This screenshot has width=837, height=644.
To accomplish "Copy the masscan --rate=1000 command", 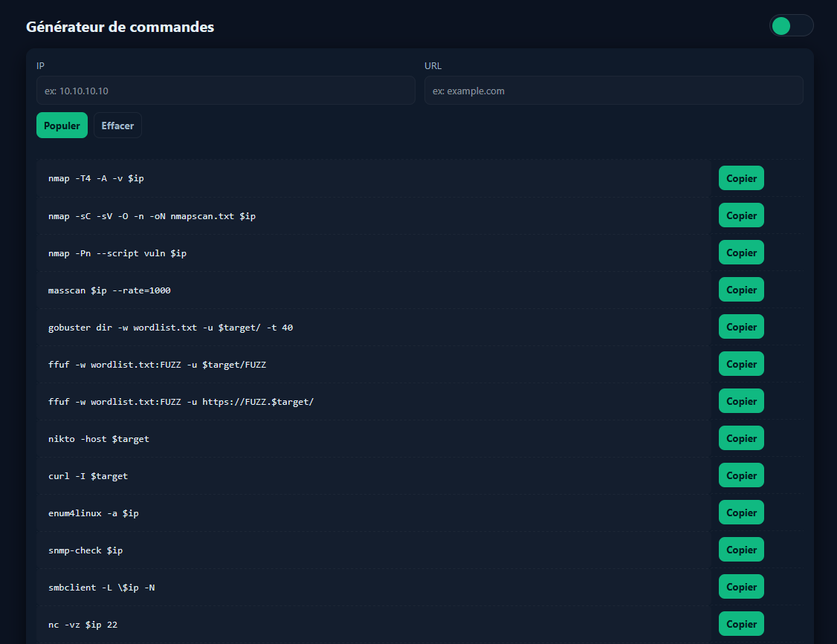I will (x=741, y=290).
